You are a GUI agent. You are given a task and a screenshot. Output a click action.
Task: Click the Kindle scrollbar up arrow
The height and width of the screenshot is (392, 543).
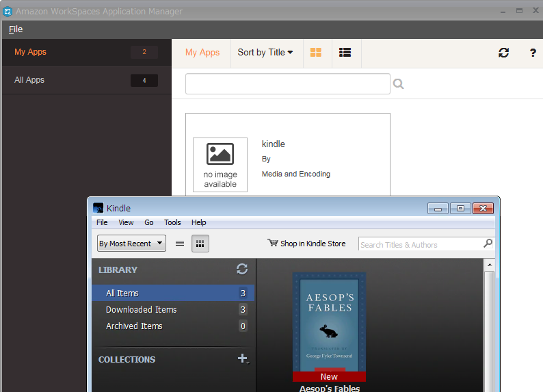tap(490, 265)
